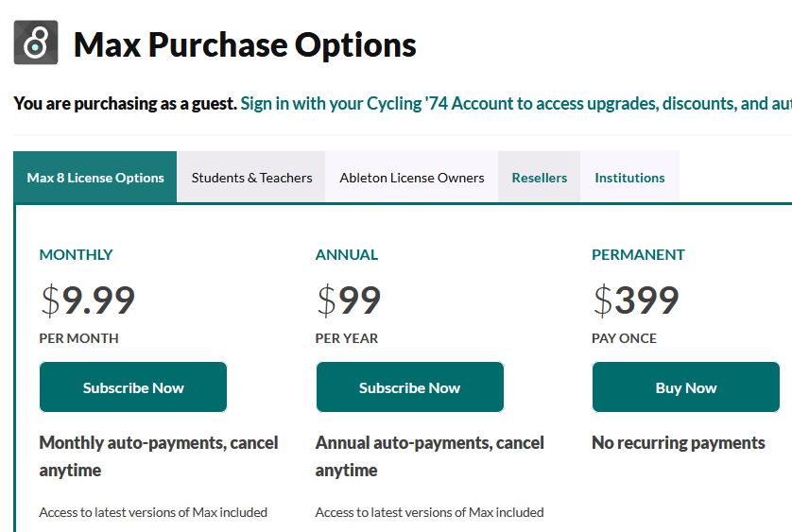Click the Max Purchase Options page heading
The height and width of the screenshot is (532, 792).
point(245,44)
